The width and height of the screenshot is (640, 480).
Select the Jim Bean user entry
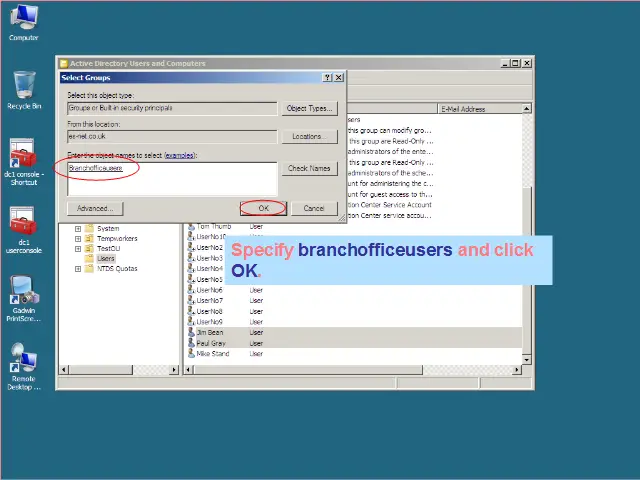pyautogui.click(x=210, y=332)
